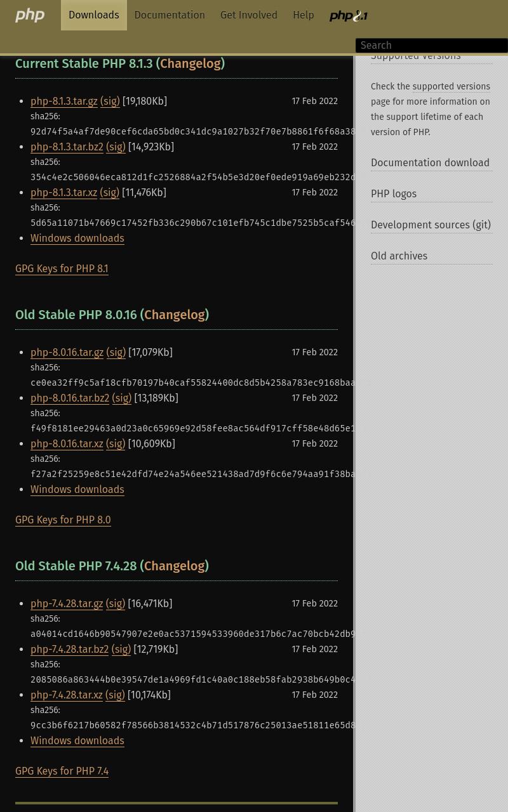Open GPG Keys for PHP 8.1
508x812 pixels.
[62, 269]
